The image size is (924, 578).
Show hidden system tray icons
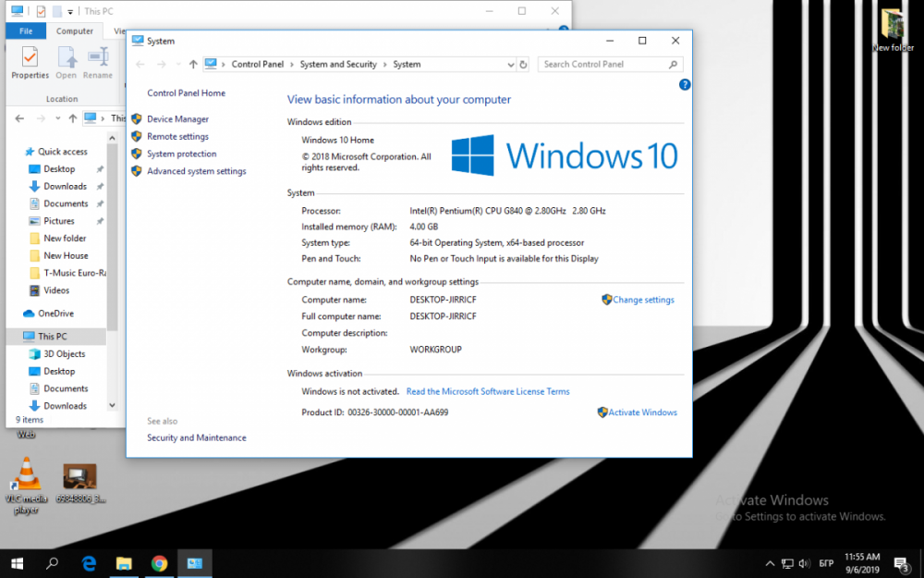[770, 563]
